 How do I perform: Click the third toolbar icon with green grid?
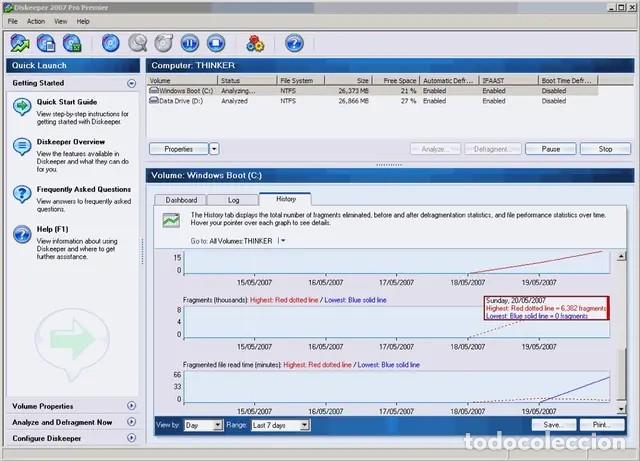tap(72, 43)
